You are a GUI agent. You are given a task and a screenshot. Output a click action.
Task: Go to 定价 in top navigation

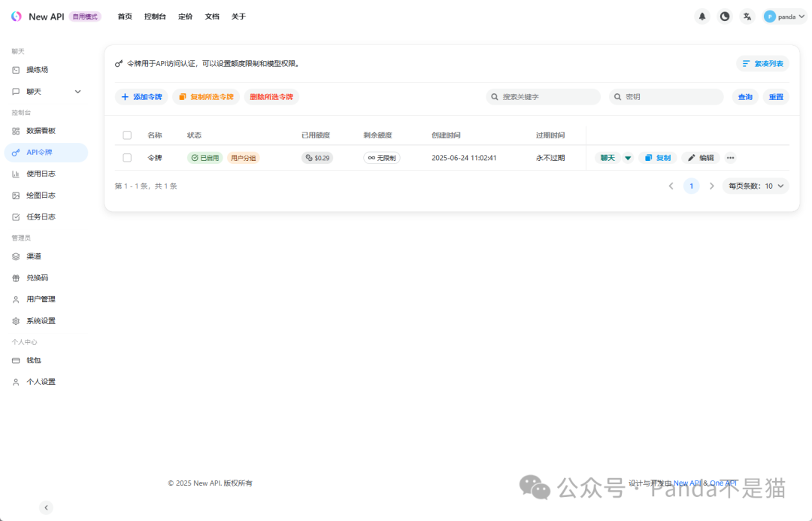coord(186,17)
